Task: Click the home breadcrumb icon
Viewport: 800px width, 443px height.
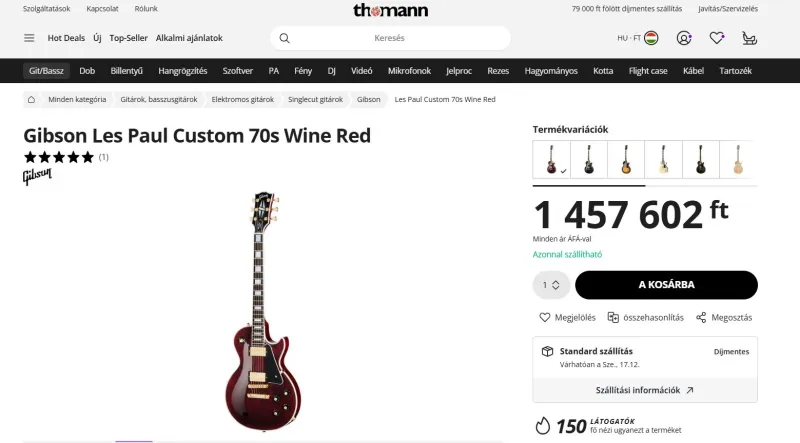Action: click(x=31, y=100)
